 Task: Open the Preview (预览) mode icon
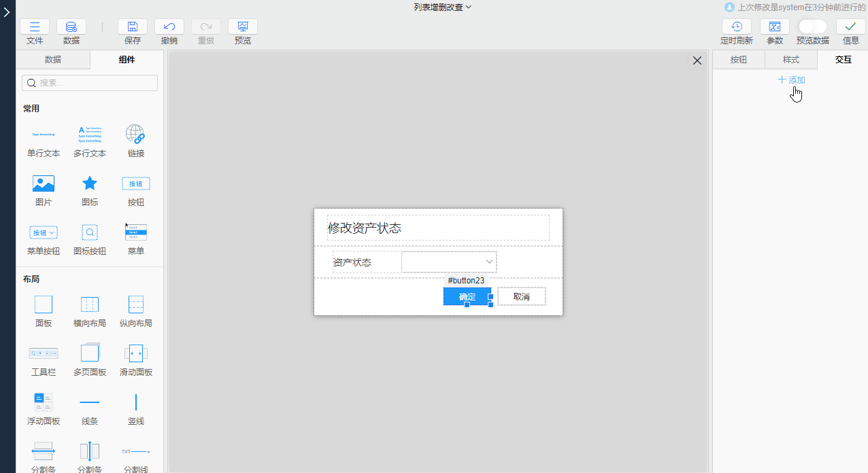point(243,27)
